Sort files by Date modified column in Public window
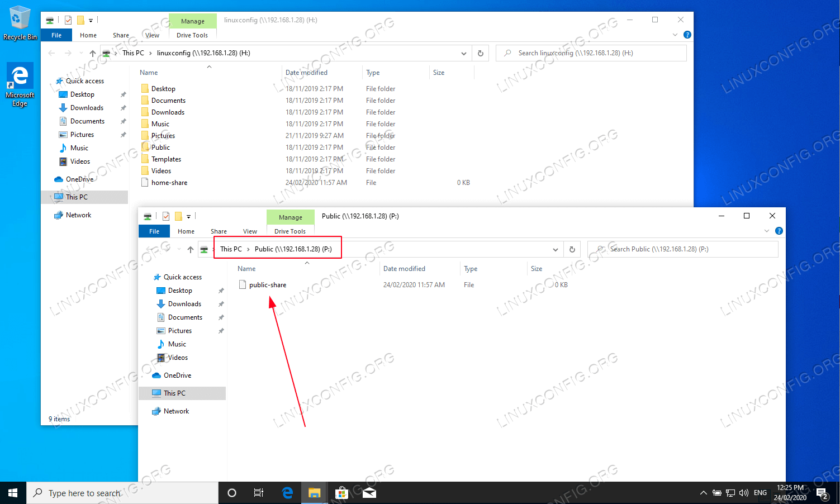This screenshot has width=840, height=504. pos(404,269)
